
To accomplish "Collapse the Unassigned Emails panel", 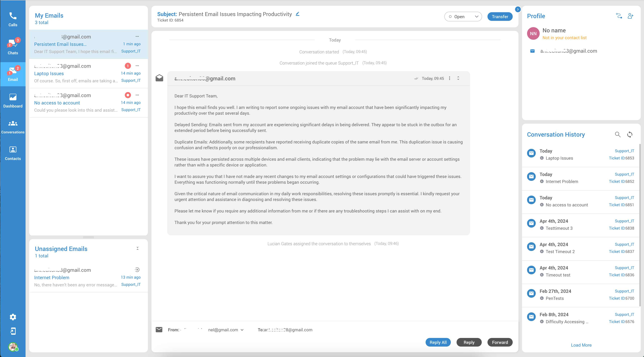I will click(137, 248).
